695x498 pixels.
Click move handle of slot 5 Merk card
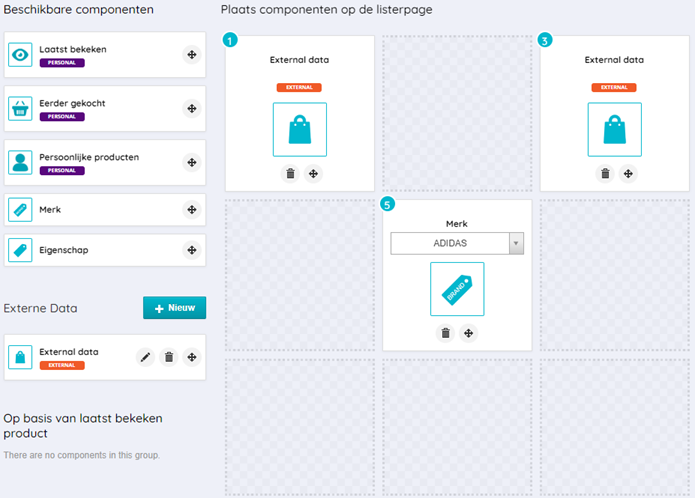(469, 333)
